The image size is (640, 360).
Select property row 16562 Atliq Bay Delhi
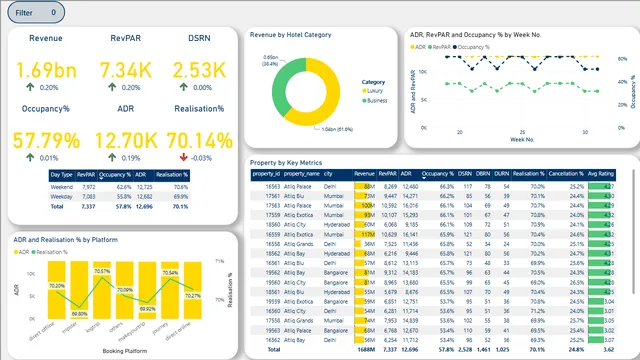tap(433, 340)
